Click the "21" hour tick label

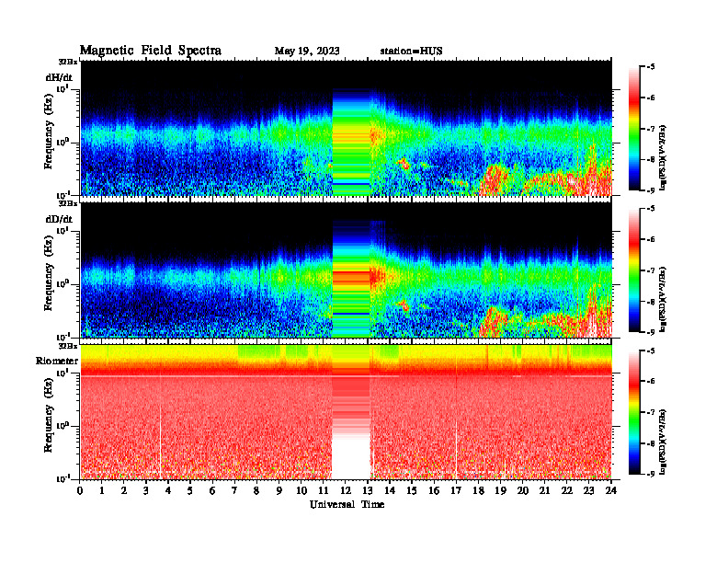tap(544, 491)
